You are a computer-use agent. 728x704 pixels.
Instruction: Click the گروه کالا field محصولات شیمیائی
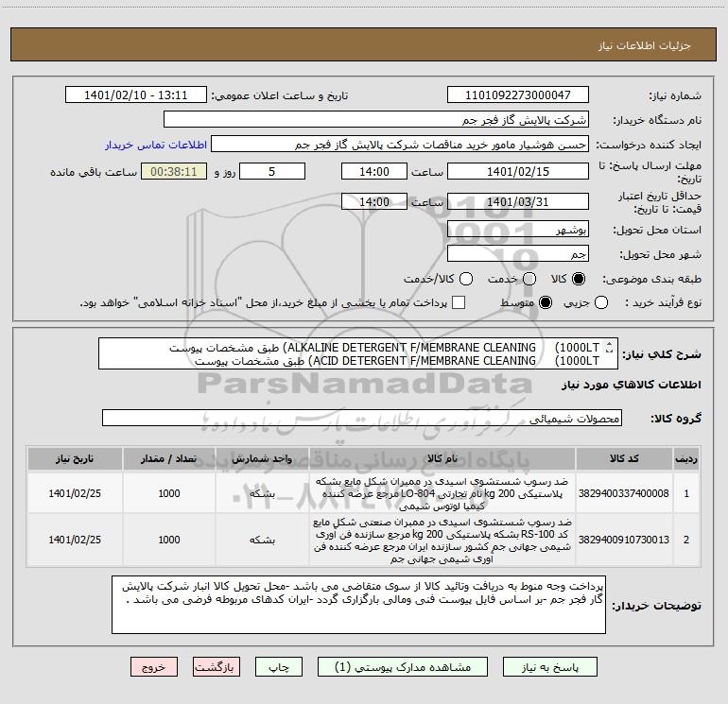coord(362,418)
